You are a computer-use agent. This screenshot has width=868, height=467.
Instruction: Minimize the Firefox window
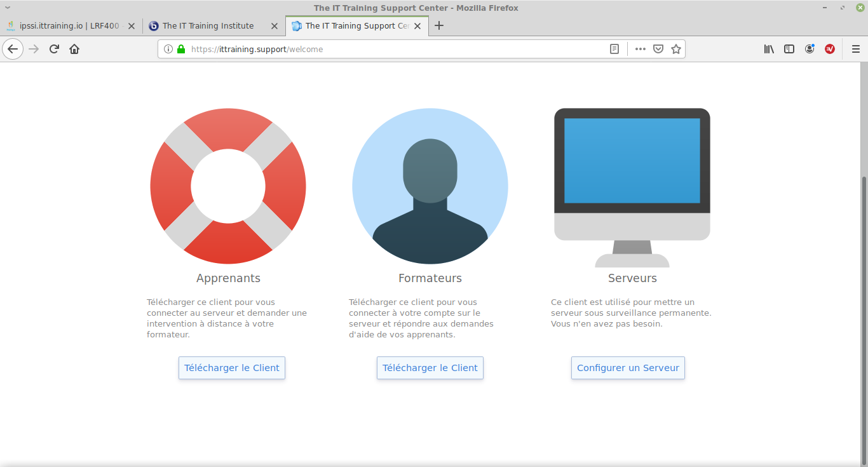tap(825, 8)
